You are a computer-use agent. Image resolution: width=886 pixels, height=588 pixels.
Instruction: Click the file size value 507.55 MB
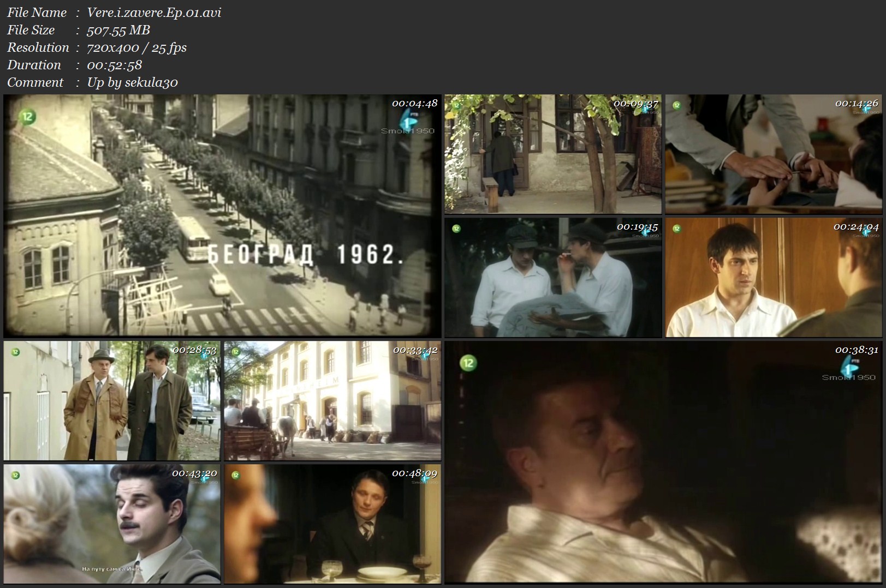click(118, 30)
